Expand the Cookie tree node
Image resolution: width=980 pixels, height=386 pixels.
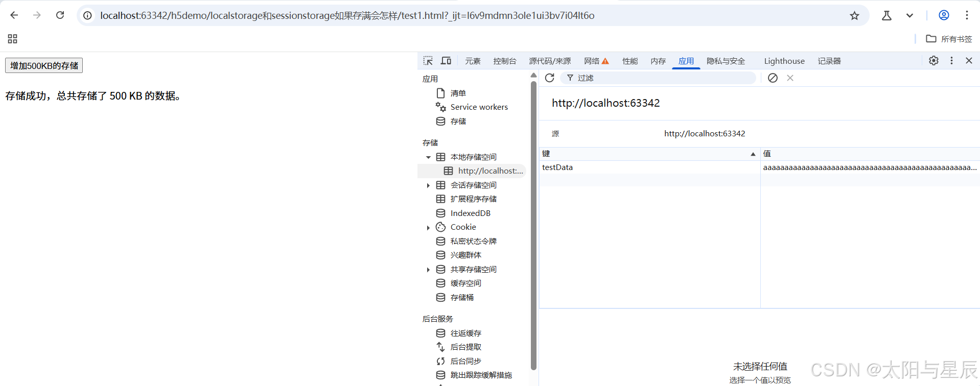(x=428, y=228)
